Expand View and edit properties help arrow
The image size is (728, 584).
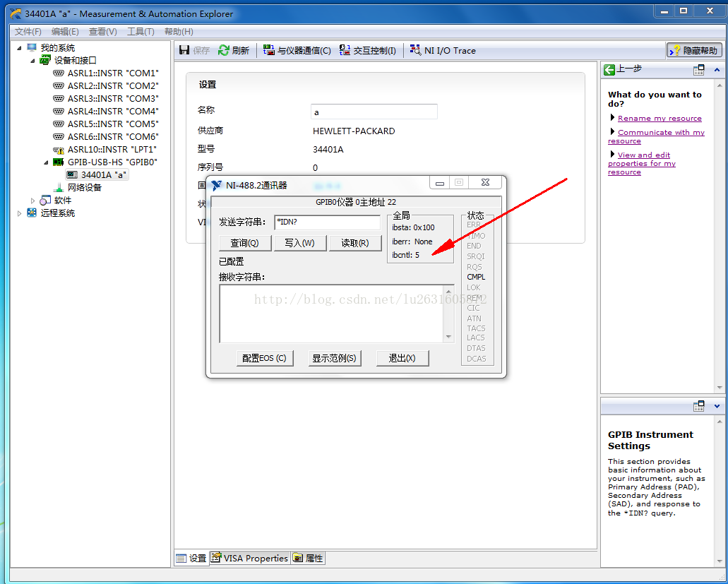tap(612, 154)
